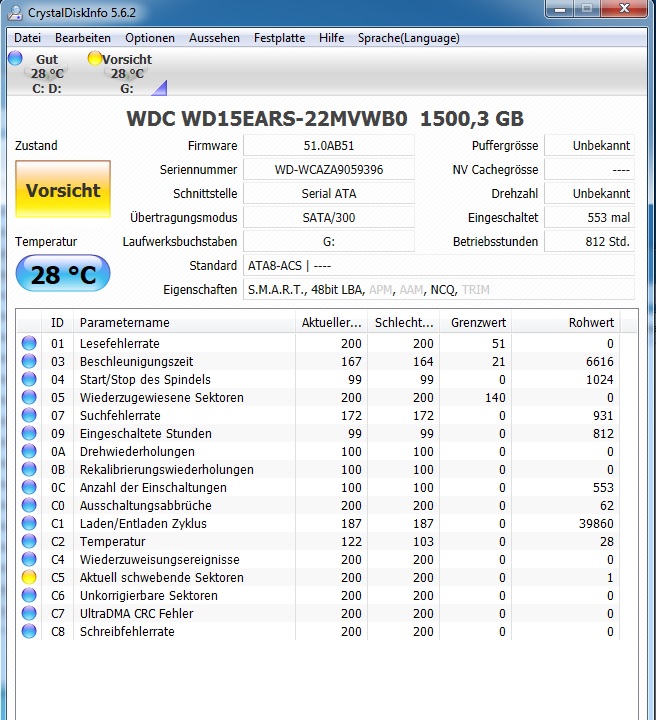
Task: Click the Rohwert column header
Action: coord(566,322)
